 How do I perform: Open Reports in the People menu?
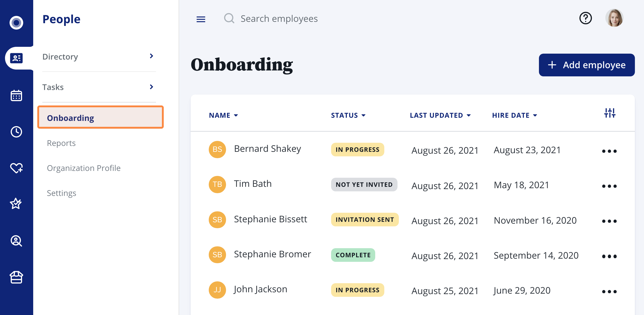click(x=61, y=143)
